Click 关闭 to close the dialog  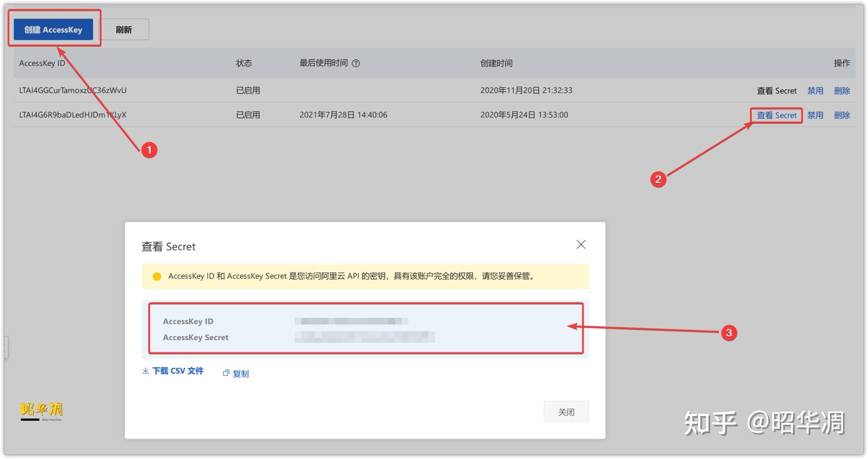point(566,412)
